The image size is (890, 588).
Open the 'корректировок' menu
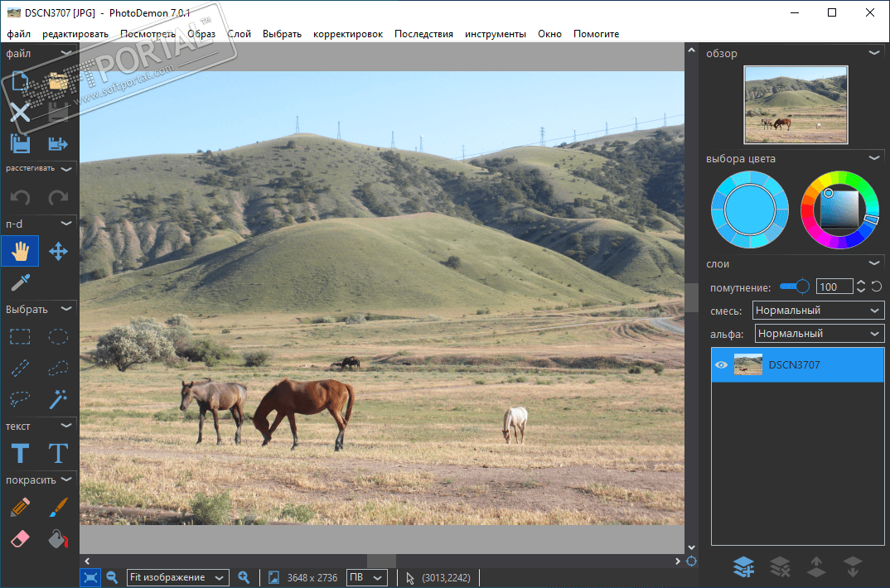click(348, 34)
